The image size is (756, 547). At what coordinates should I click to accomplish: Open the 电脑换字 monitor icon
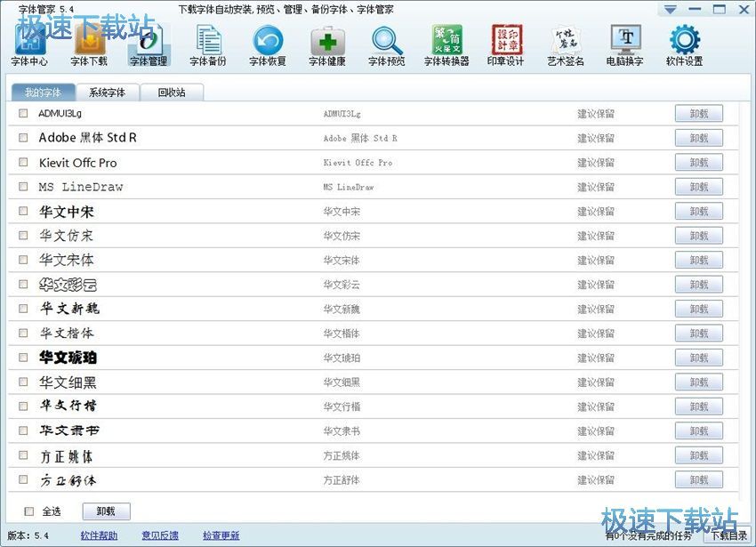(625, 44)
